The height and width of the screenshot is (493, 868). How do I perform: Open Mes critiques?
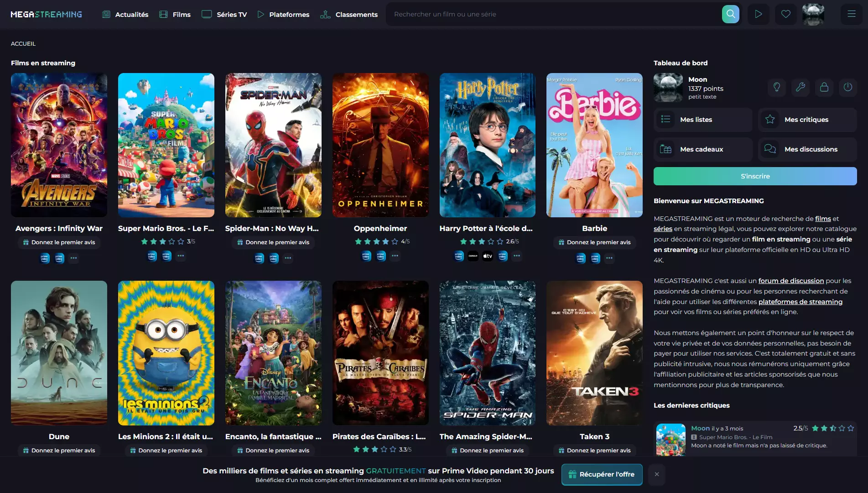tap(807, 120)
